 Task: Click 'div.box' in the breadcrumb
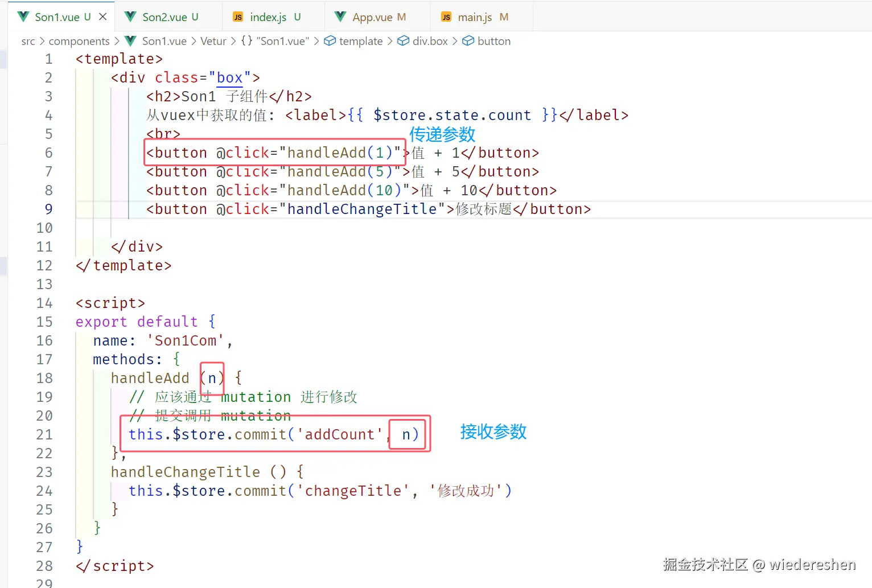tap(430, 41)
